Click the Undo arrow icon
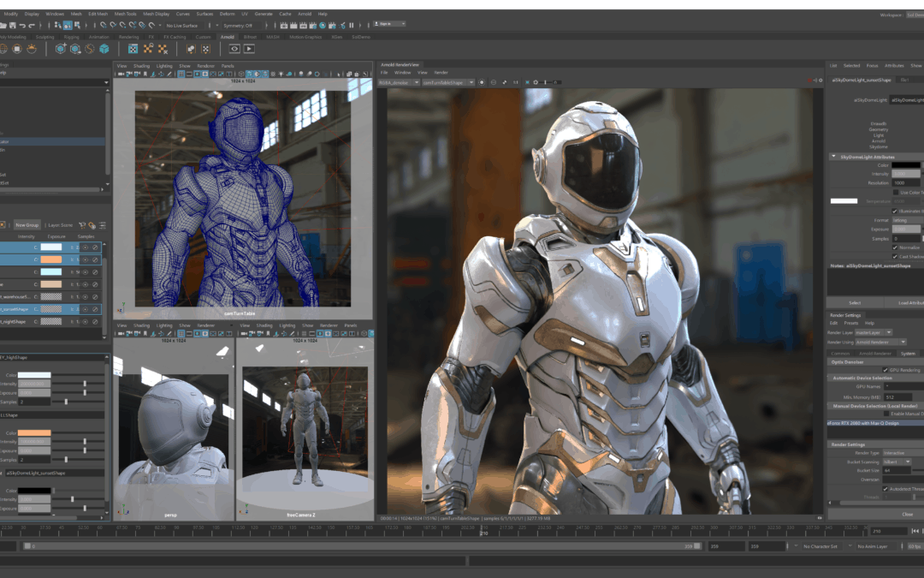 22,26
